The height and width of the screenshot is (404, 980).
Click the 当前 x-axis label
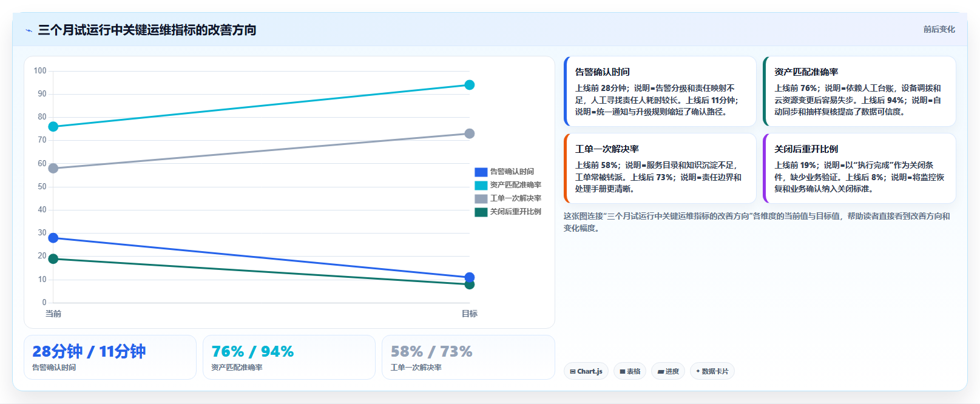53,314
